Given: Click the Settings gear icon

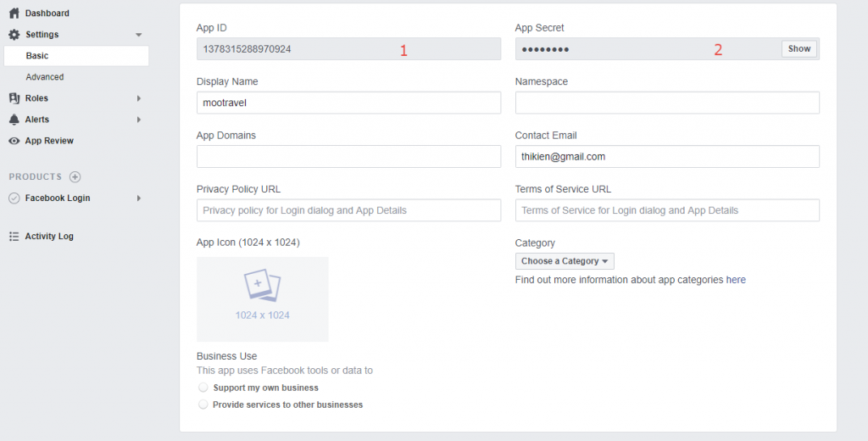Looking at the screenshot, I should tap(14, 35).
